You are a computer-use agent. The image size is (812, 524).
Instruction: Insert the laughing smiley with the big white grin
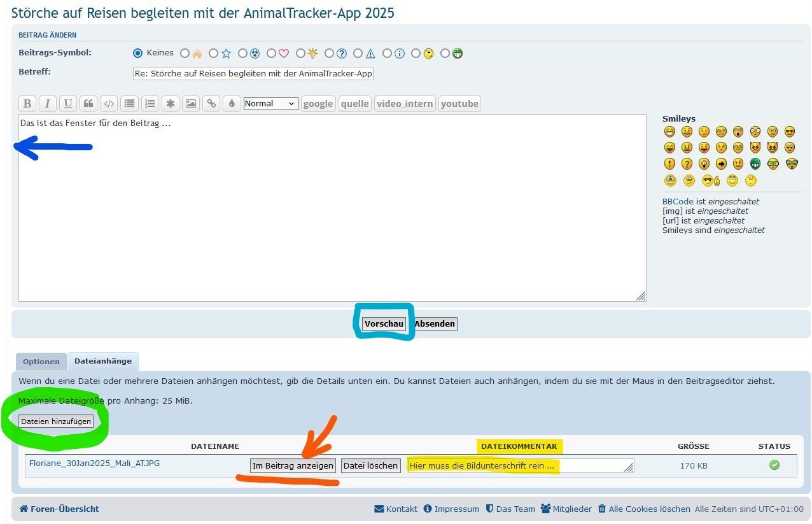(x=669, y=132)
